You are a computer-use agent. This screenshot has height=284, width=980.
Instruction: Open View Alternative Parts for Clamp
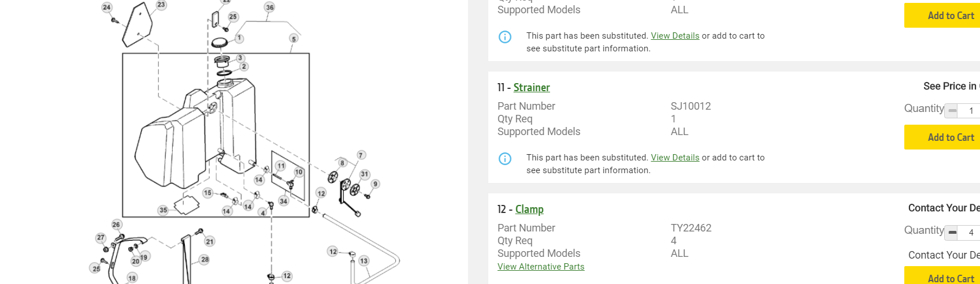click(541, 267)
